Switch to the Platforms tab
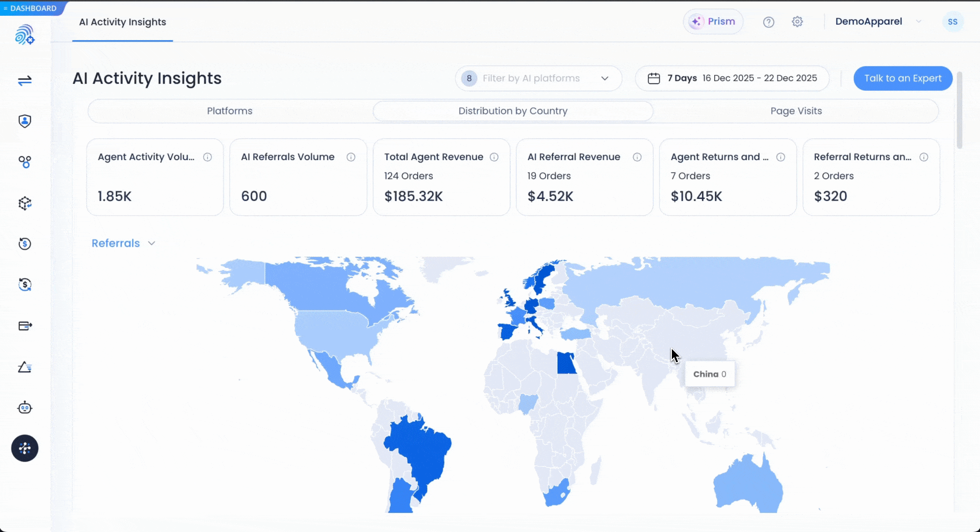The width and height of the screenshot is (980, 532). point(229,111)
